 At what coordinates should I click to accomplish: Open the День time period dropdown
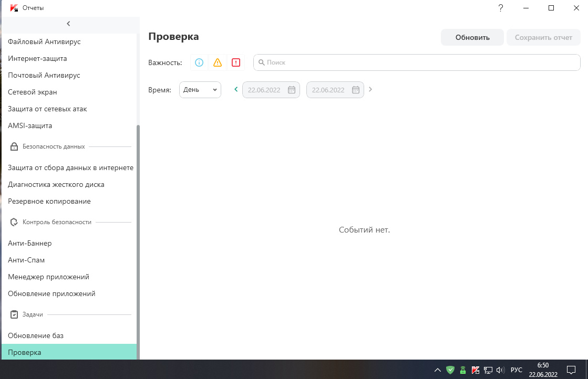coord(200,90)
